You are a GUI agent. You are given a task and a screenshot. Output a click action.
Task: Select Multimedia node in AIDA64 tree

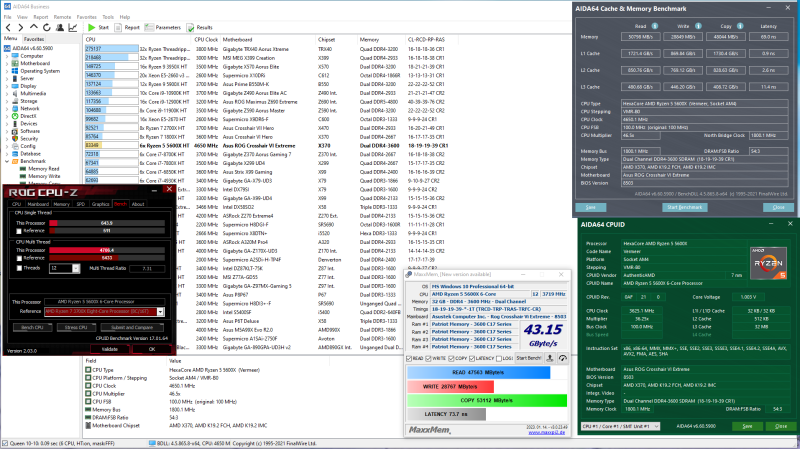[29, 93]
